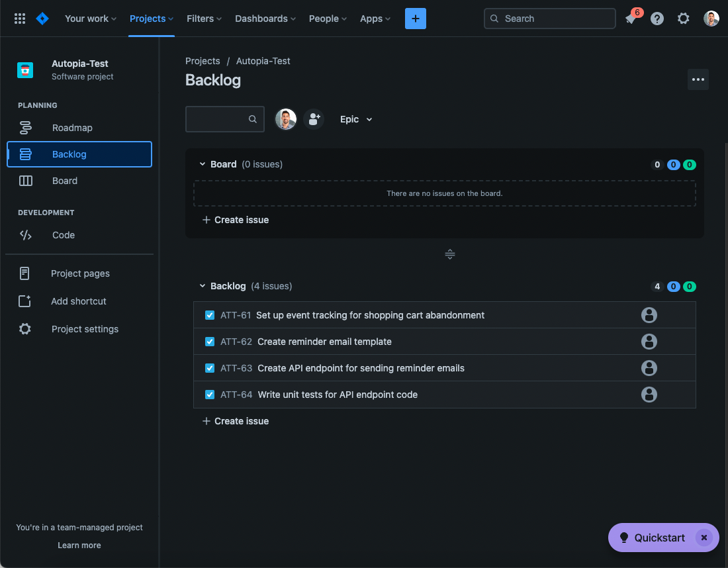
Task: Click assignee avatar for ATT-63
Action: click(x=649, y=368)
